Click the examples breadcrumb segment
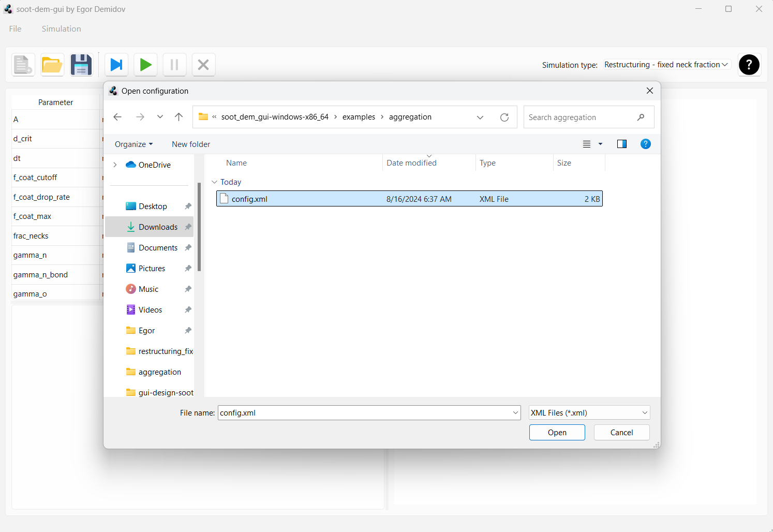The width and height of the screenshot is (773, 532). pos(359,117)
